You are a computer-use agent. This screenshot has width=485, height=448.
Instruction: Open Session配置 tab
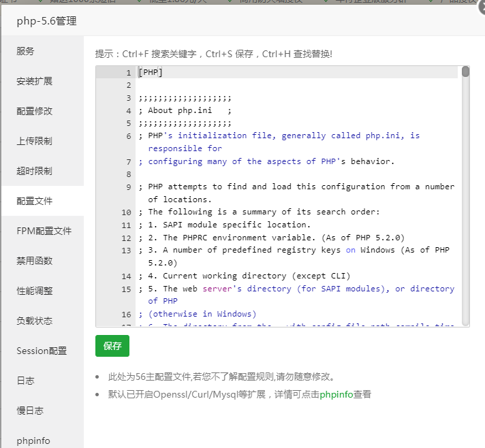pos(42,351)
